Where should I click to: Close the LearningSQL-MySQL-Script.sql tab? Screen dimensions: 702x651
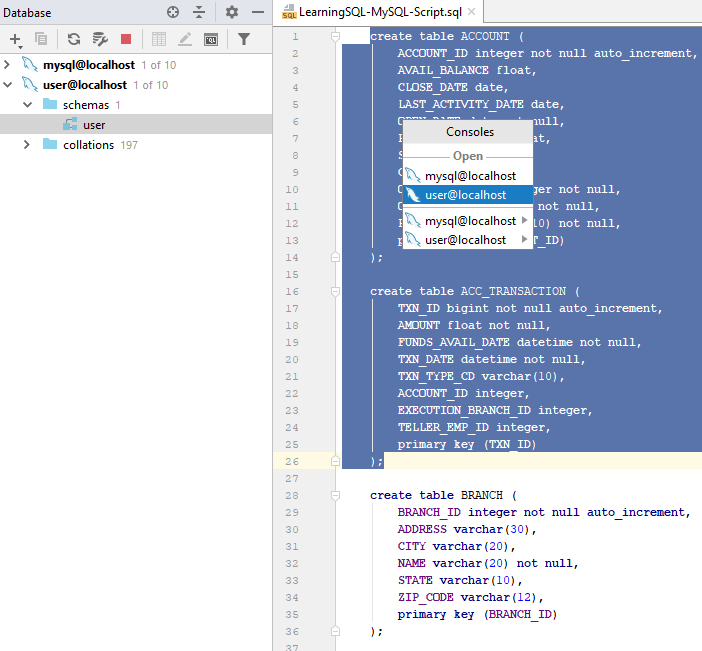pos(472,12)
